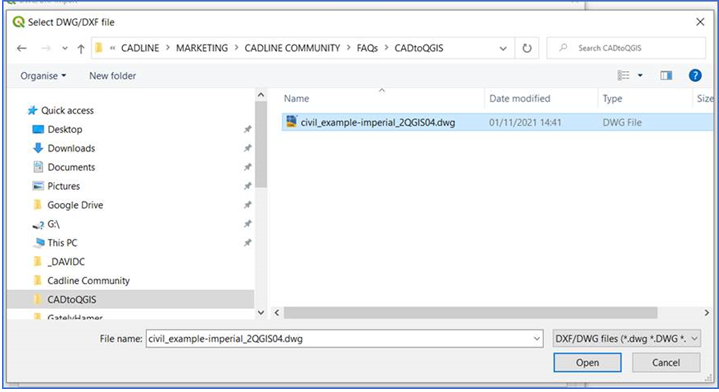719x392 pixels.
Task: Open view options dropdown arrow
Action: [640, 75]
